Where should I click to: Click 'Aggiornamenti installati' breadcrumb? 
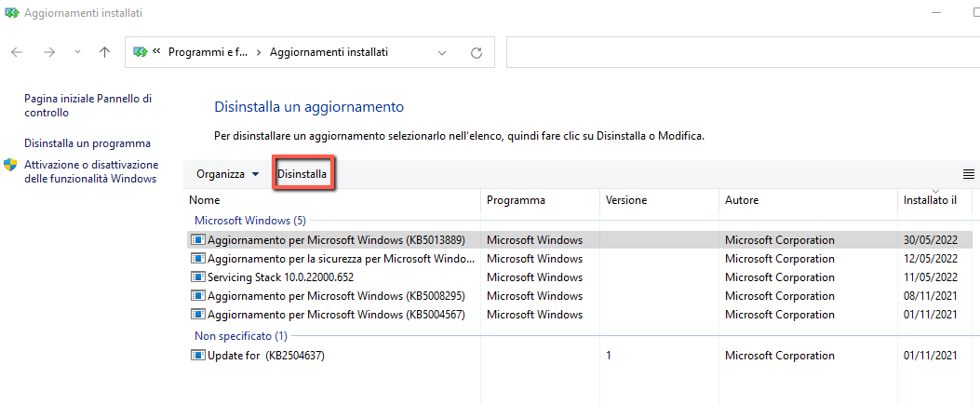coord(329,52)
